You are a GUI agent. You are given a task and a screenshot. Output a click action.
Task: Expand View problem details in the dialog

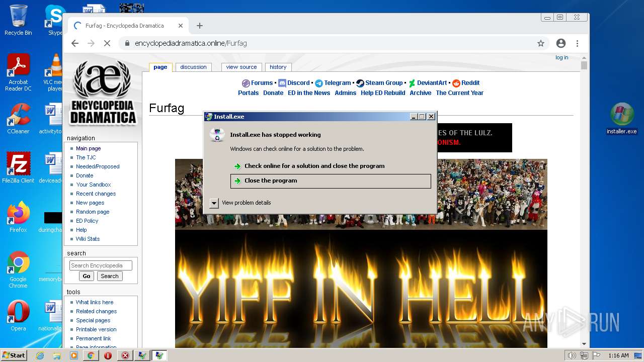pyautogui.click(x=214, y=203)
